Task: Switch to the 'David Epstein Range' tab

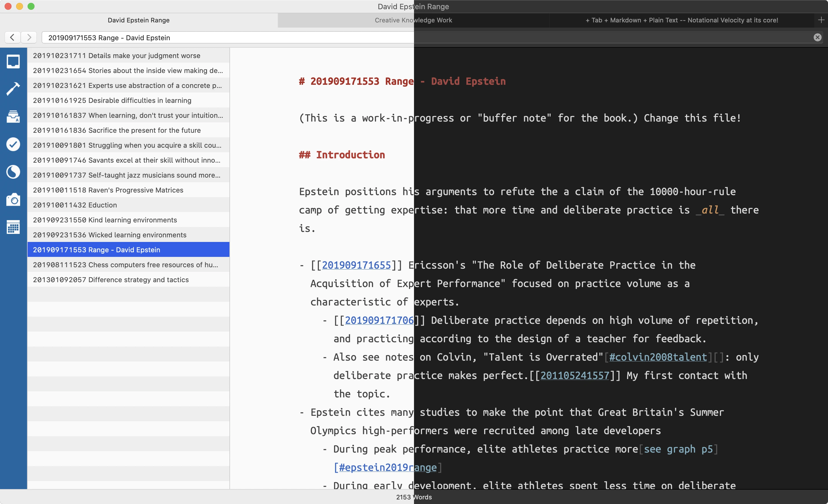Action: (x=139, y=20)
